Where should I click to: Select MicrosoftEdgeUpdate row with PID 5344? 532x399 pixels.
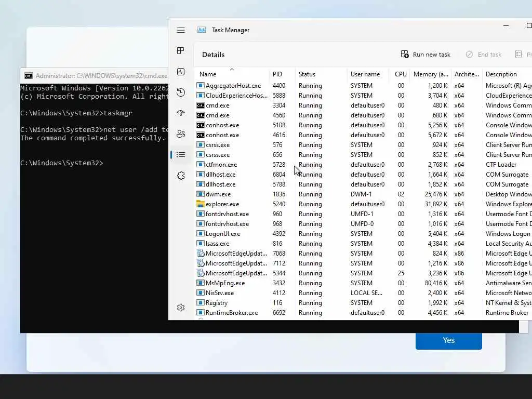coord(364,273)
